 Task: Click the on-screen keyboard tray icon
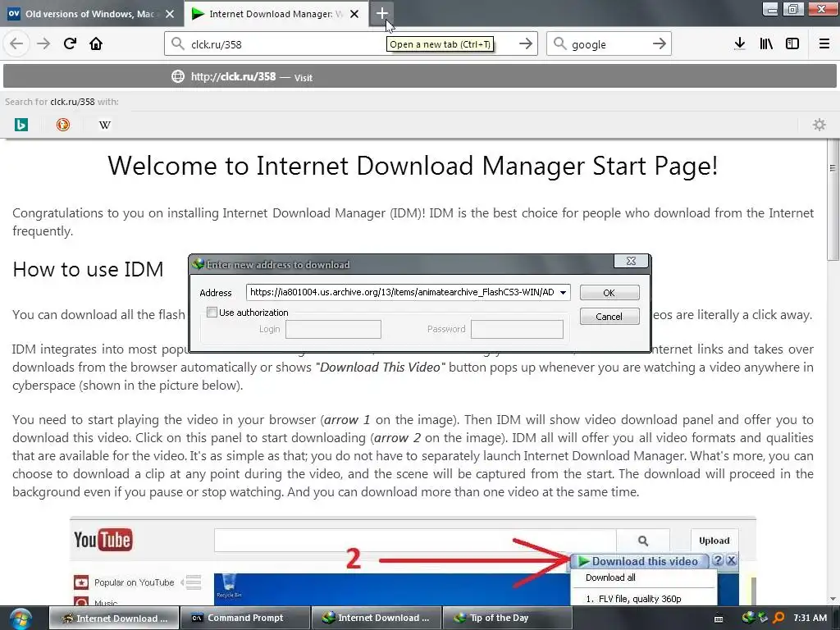[x=719, y=619]
